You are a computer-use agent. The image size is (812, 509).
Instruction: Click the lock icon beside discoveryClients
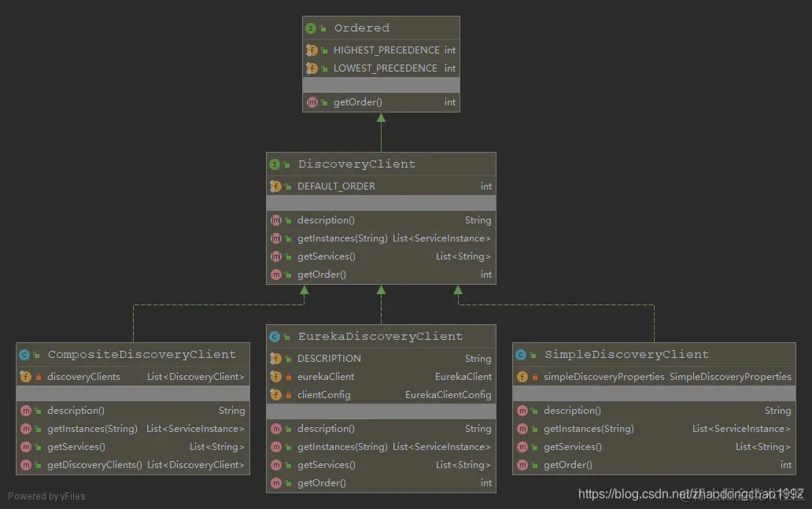39,377
